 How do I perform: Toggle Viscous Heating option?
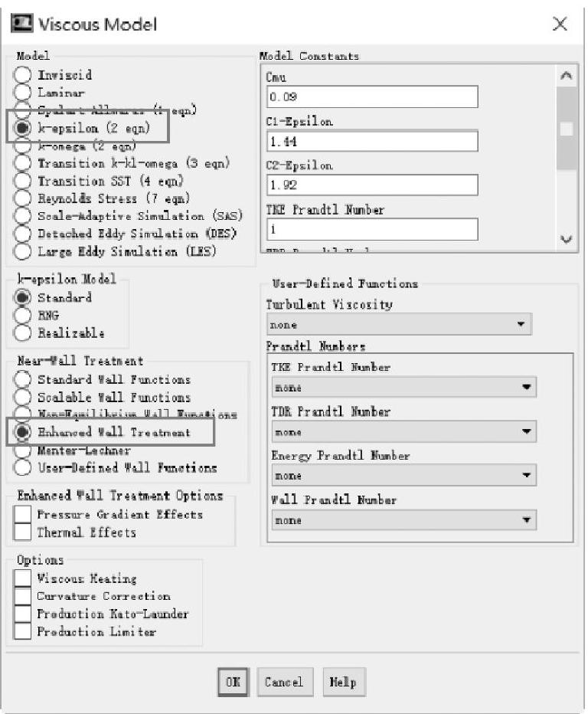pyautogui.click(x=22, y=578)
